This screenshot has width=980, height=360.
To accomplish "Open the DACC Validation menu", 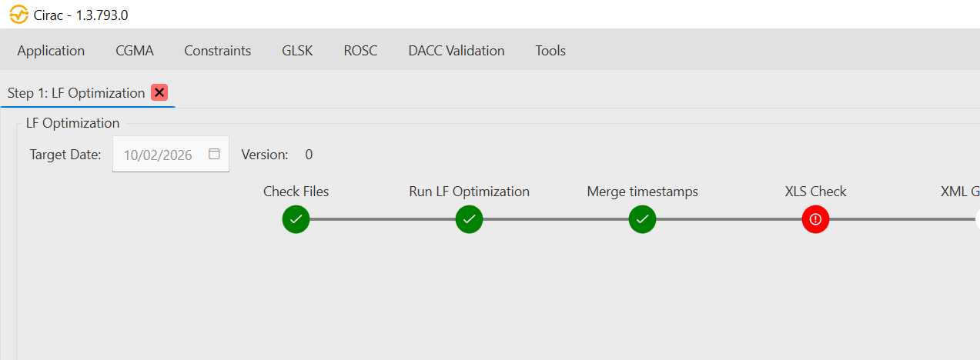I will click(457, 51).
